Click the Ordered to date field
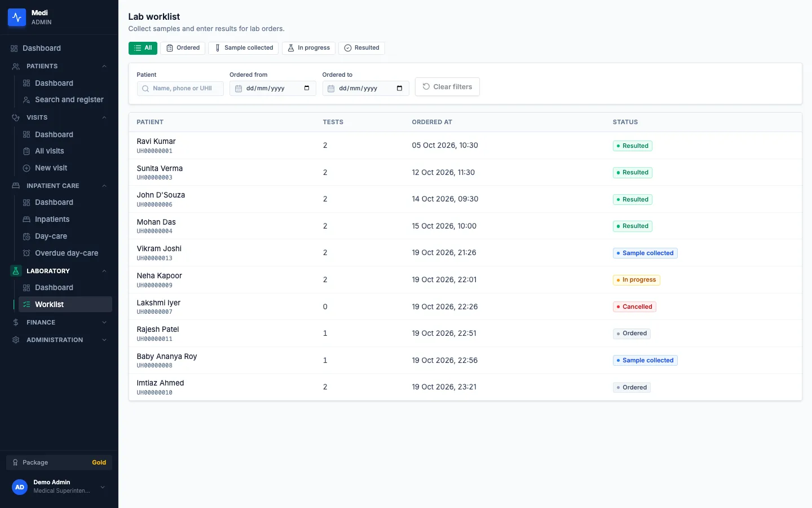Screen dimensions: 812x508 366,89
